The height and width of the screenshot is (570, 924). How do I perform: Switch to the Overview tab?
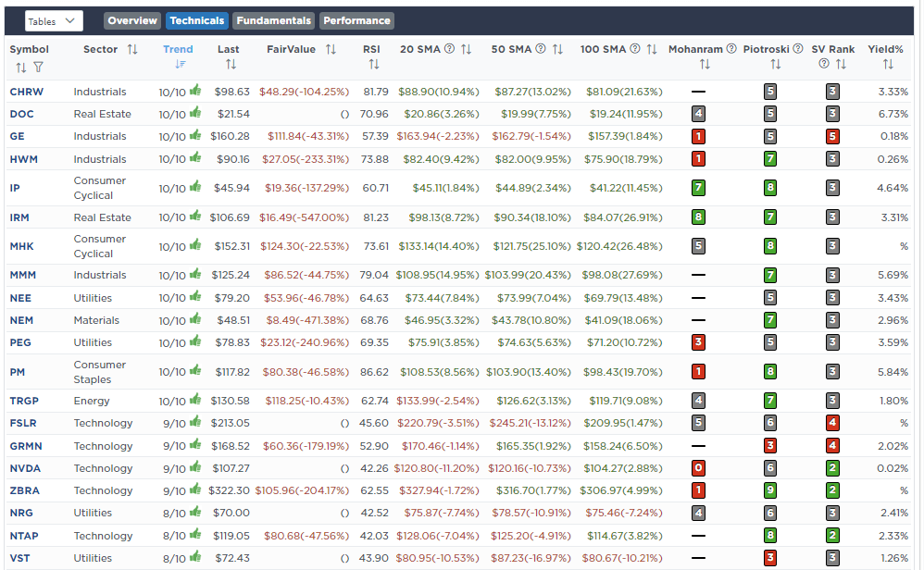132,20
